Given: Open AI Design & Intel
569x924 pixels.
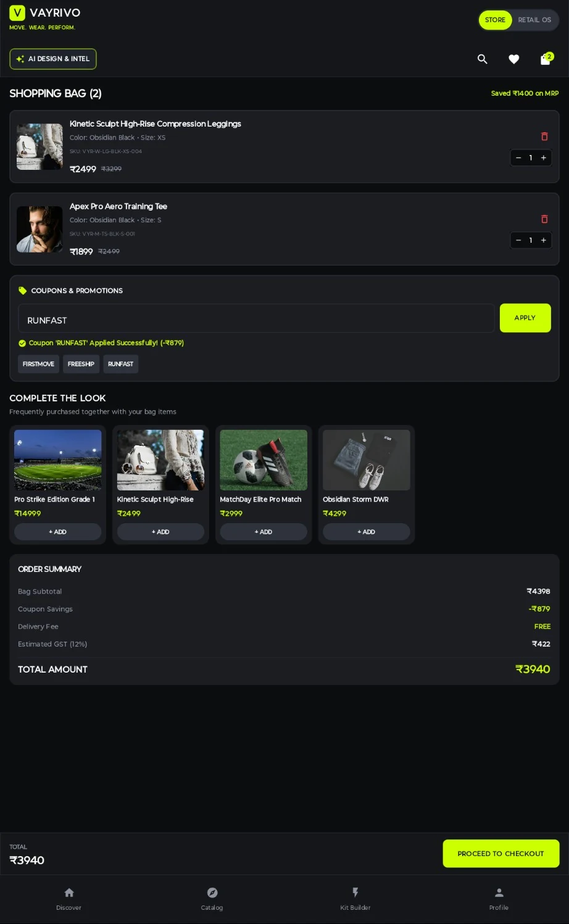Looking at the screenshot, I should [x=53, y=59].
